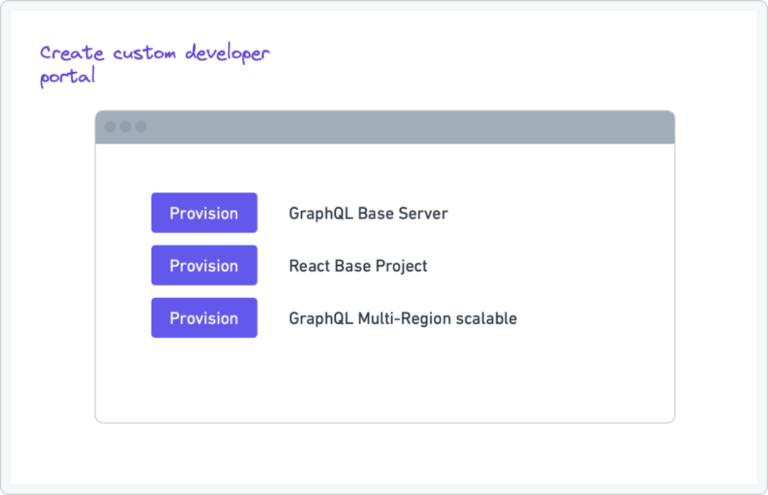Image resolution: width=768 pixels, height=495 pixels.
Task: Click the word 'scalable' in the third row
Action: coord(484,318)
